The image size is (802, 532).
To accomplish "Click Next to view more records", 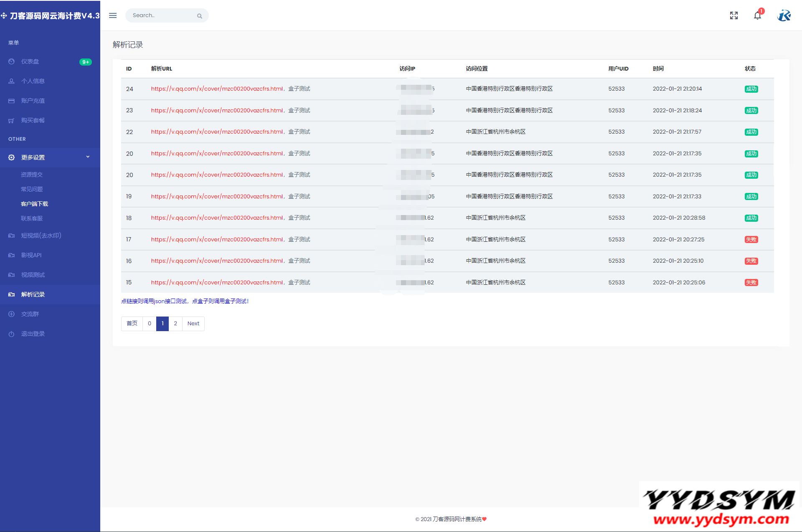I will click(193, 323).
